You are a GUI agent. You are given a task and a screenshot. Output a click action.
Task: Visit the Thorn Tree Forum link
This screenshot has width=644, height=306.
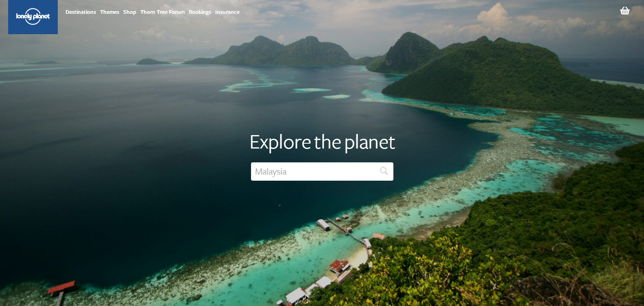[162, 12]
